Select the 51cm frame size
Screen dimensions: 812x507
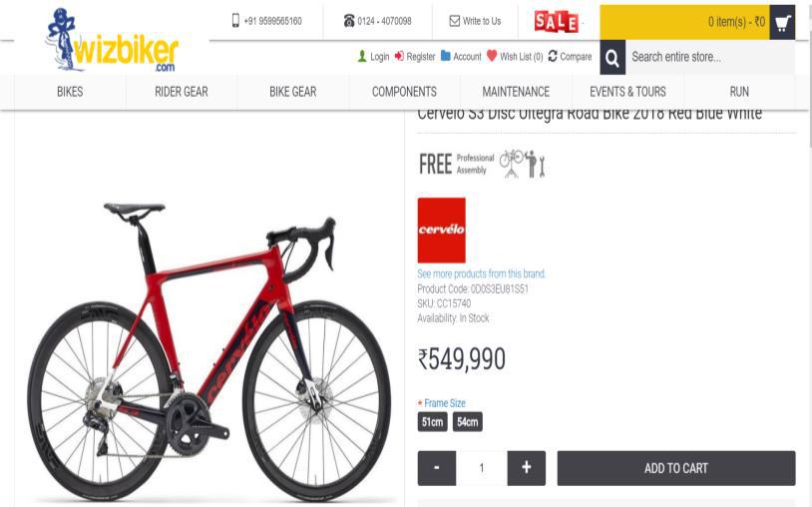(x=432, y=422)
